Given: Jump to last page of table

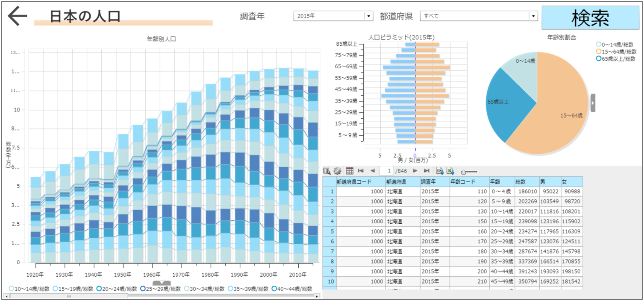Looking at the screenshot, I should pos(426,171).
